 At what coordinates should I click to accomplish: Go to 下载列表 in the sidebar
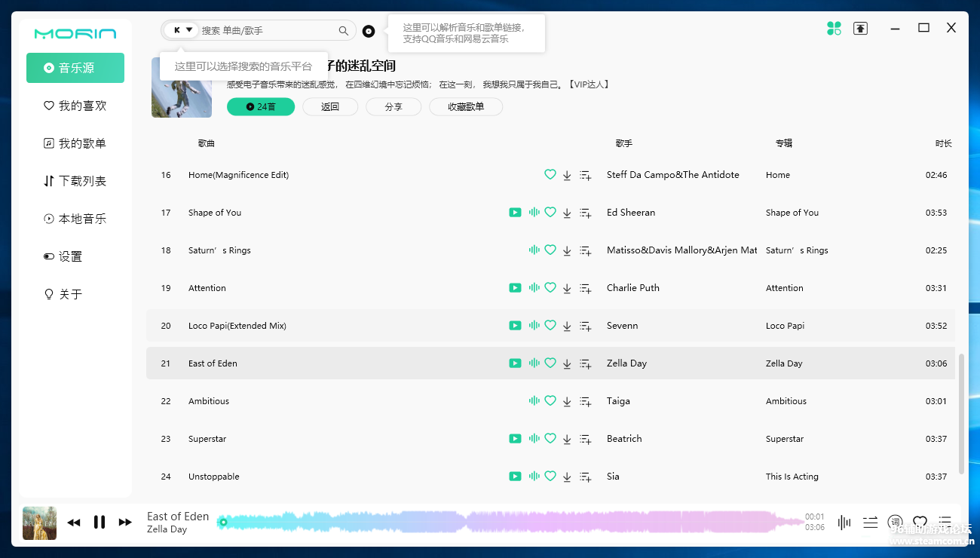click(x=75, y=181)
